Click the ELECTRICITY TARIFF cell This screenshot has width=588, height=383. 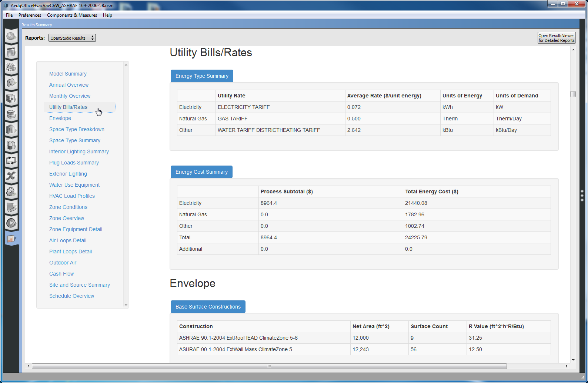pyautogui.click(x=280, y=107)
